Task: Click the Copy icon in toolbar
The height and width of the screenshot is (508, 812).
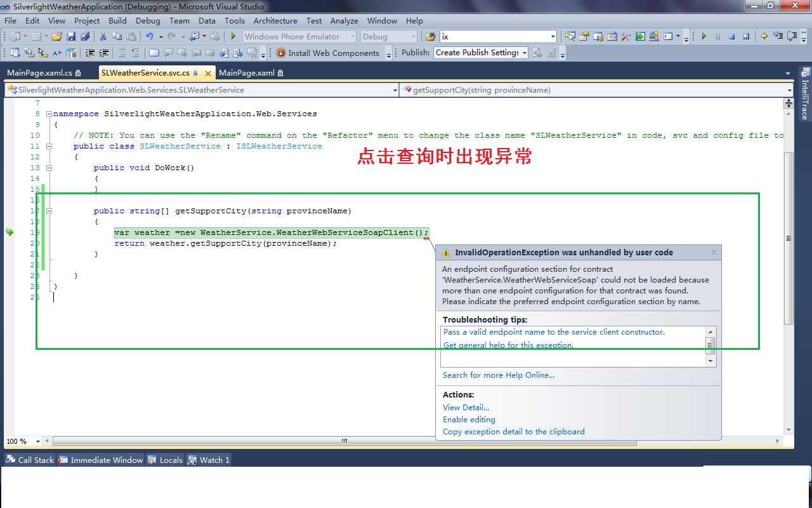Action: (117, 36)
